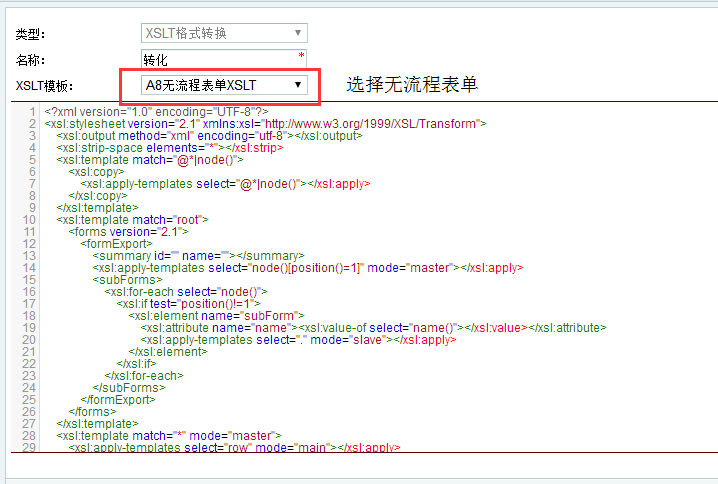Image resolution: width=718 pixels, height=484 pixels.
Task: Click the xsl:strip-space elements line
Action: (x=170, y=147)
